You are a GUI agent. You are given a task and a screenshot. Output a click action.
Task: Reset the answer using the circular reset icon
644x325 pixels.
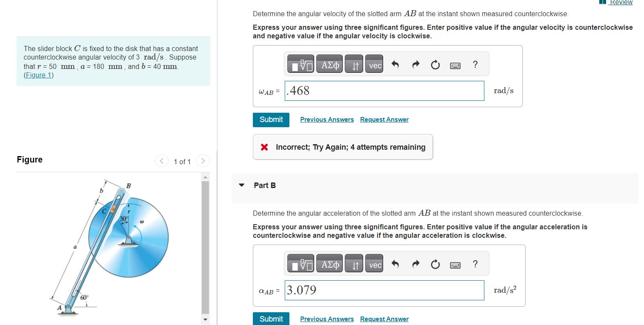pos(435,64)
